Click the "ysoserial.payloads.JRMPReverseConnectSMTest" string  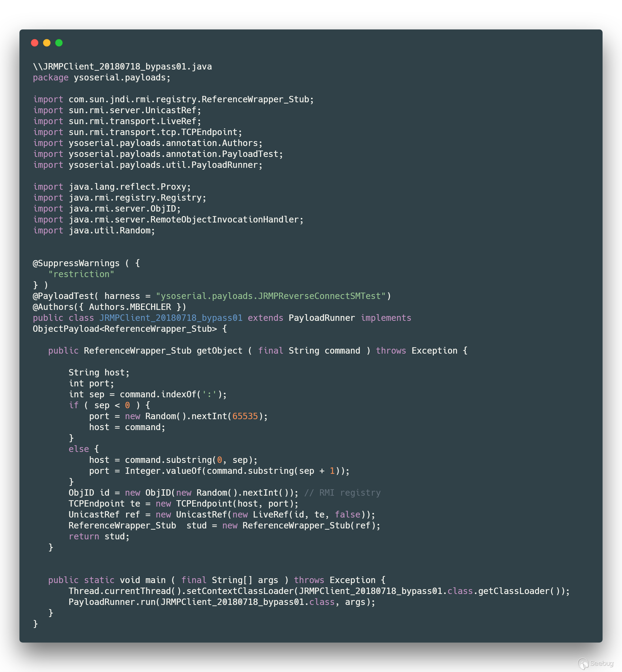(x=271, y=296)
